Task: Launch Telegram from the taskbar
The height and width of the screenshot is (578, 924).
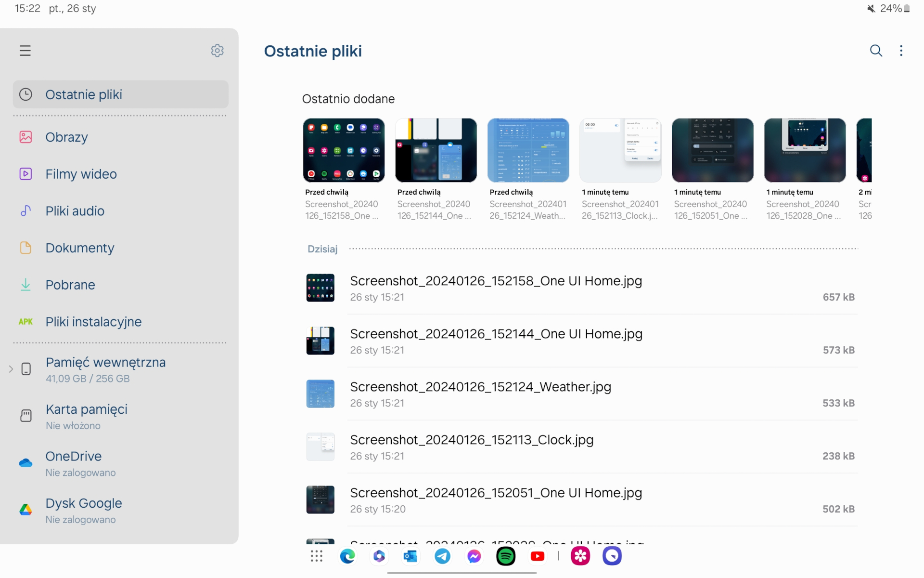Action: (x=442, y=556)
